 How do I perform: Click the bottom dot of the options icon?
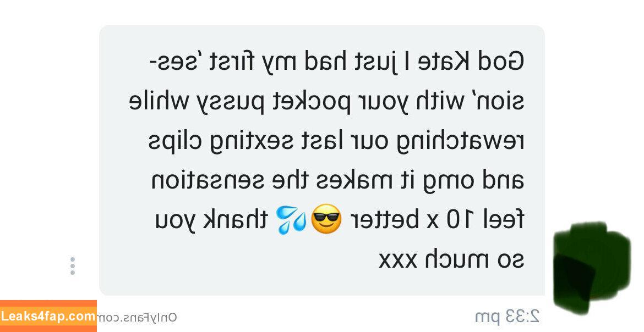[x=73, y=273]
